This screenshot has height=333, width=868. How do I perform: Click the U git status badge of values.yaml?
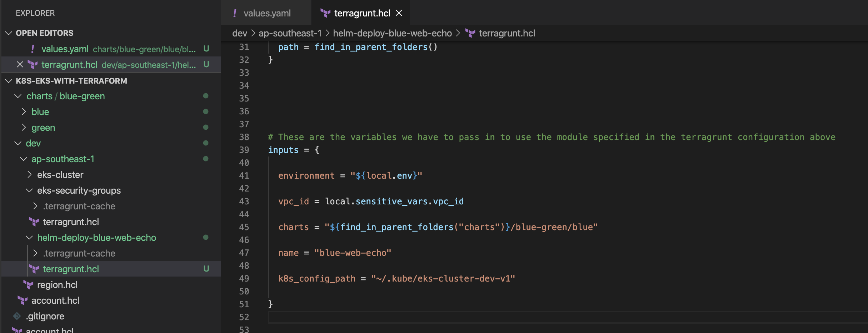pyautogui.click(x=206, y=49)
